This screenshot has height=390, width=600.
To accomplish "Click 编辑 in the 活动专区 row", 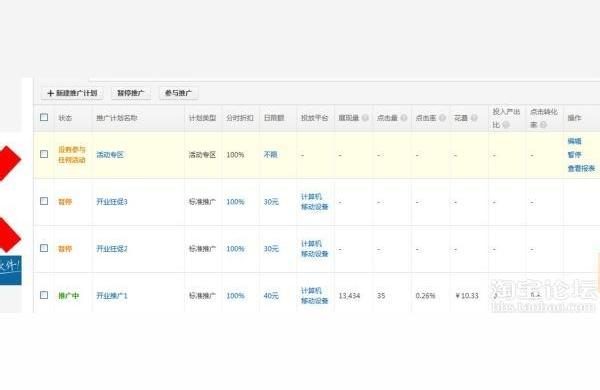I will point(574,141).
